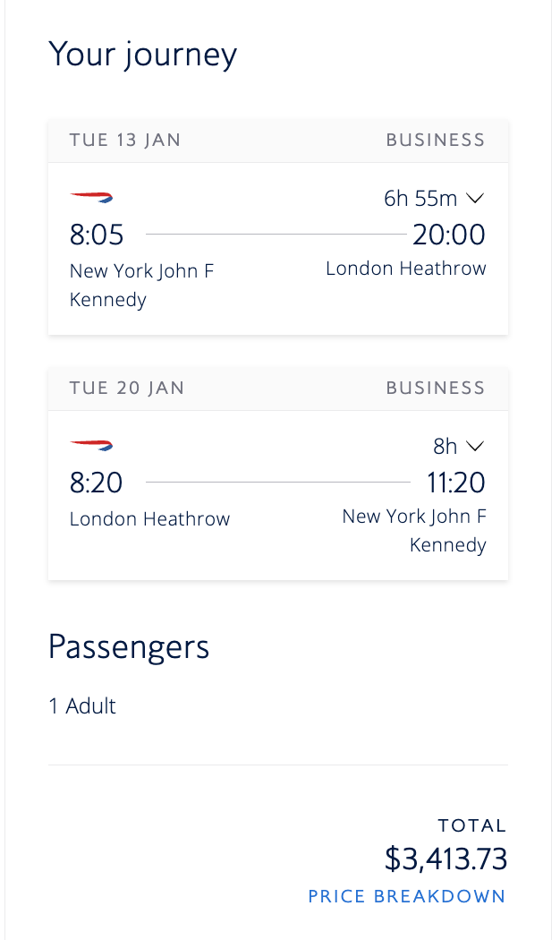The width and height of the screenshot is (560, 940).
Task: Open the PRICE BREAKDOWN link
Action: 407,896
